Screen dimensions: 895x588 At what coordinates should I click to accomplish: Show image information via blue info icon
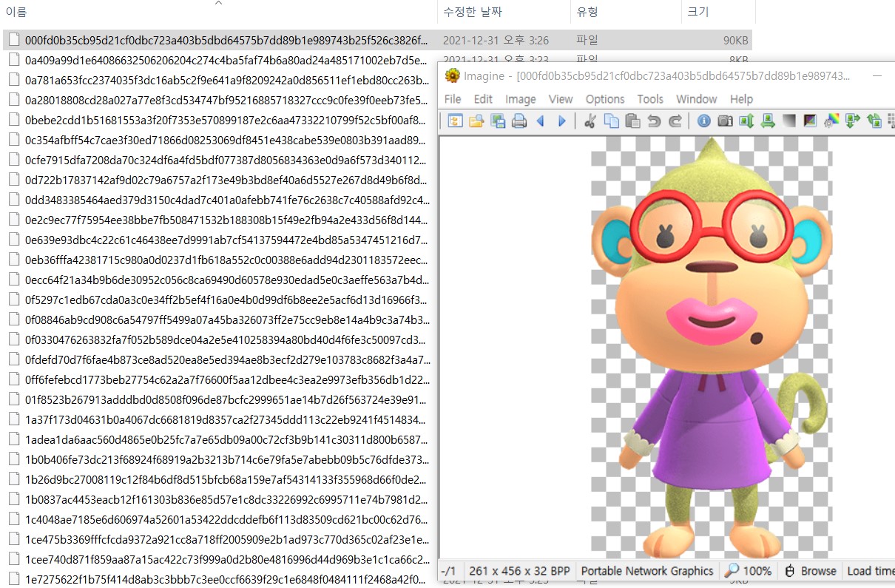click(x=703, y=121)
